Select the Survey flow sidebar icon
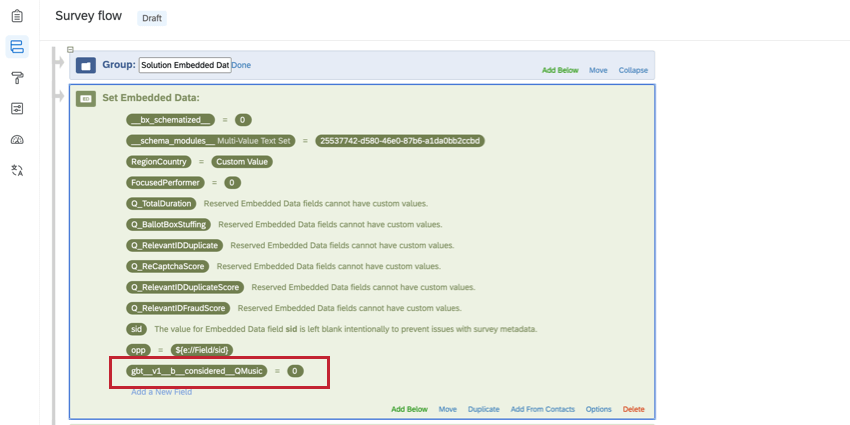This screenshot has height=425, width=850. tap(17, 47)
